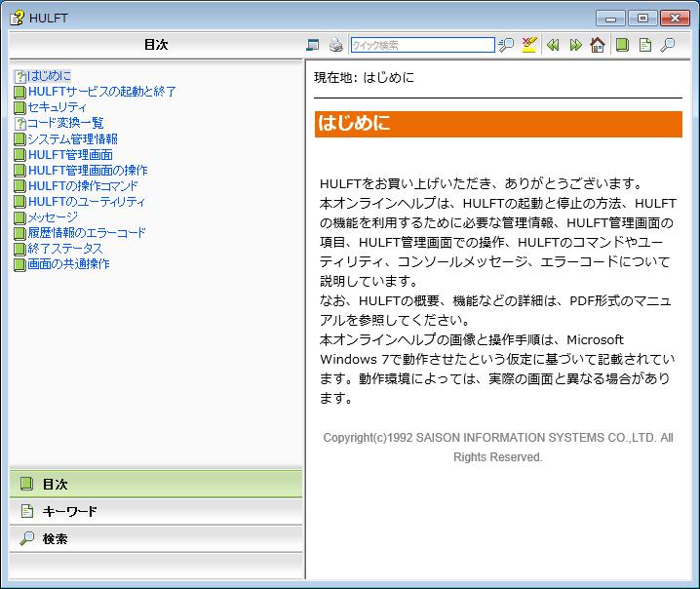Click the index page toolbar icon
The height and width of the screenshot is (589, 700).
645,45
